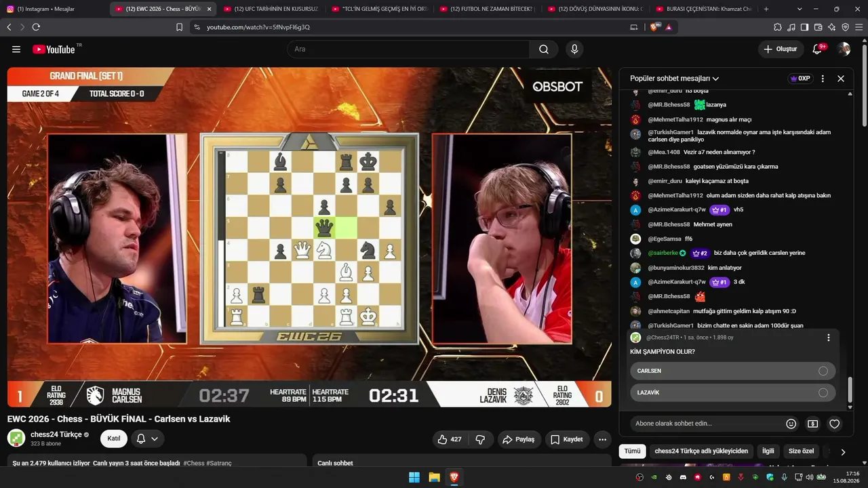Open media control music note icon

(x=791, y=27)
